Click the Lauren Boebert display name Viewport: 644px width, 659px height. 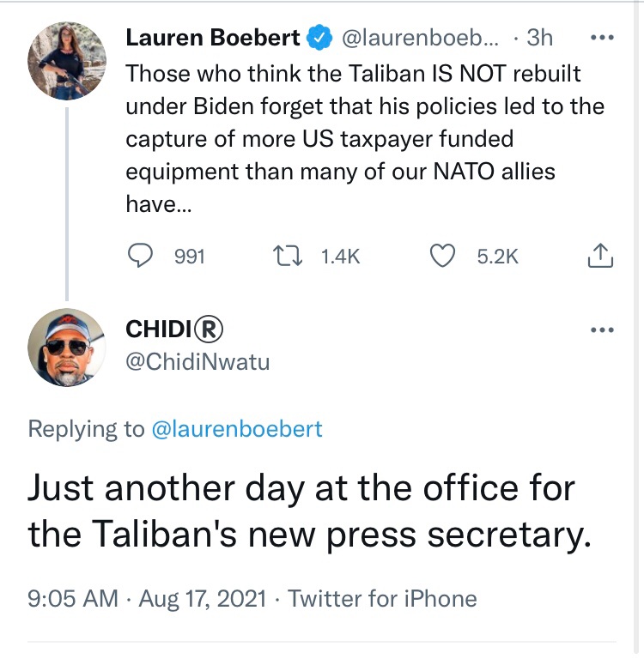point(213,39)
